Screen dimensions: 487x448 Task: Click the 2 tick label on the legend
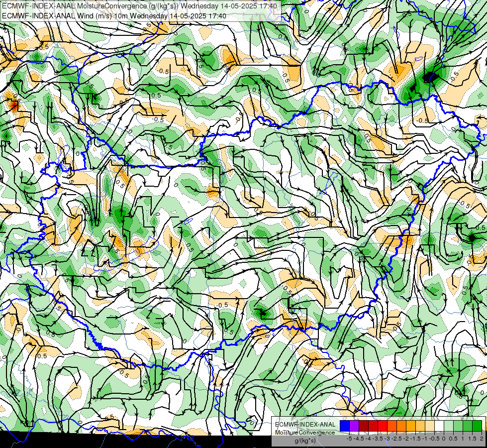click(x=482, y=439)
